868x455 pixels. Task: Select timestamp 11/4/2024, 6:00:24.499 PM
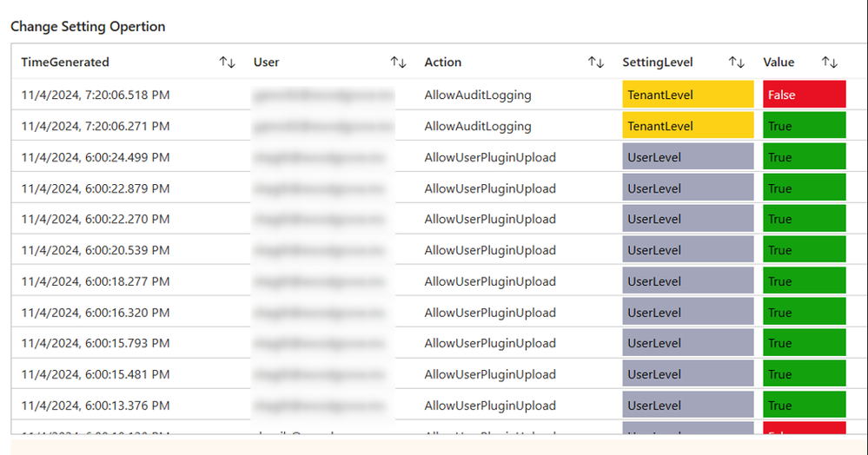point(96,157)
